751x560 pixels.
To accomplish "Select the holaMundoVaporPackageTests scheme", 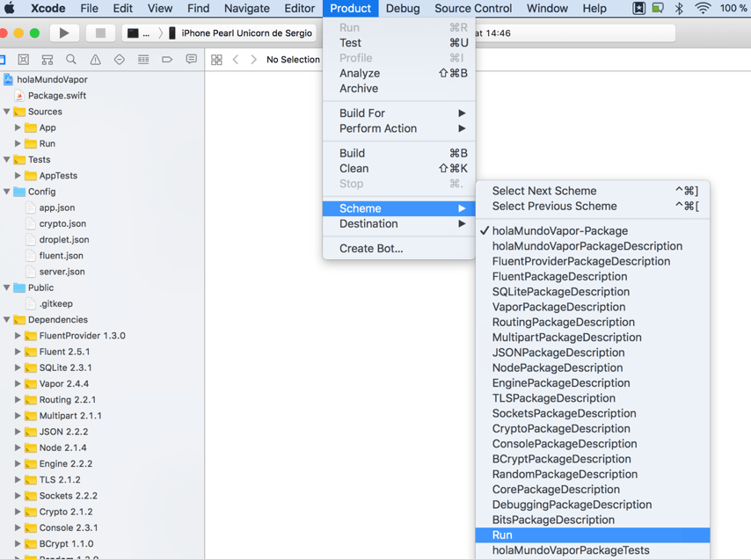I will (593, 550).
